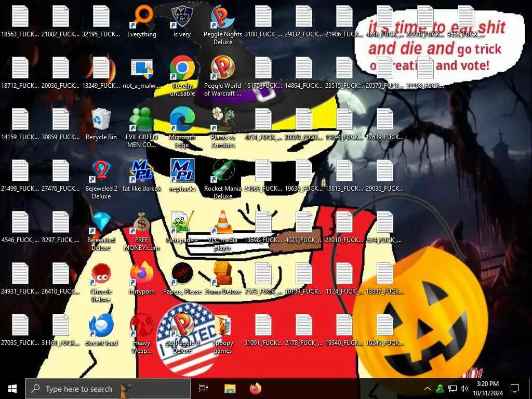This screenshot has width=532, height=399.
Task: Select the 29832_FUCK... file
Action: coord(303,21)
